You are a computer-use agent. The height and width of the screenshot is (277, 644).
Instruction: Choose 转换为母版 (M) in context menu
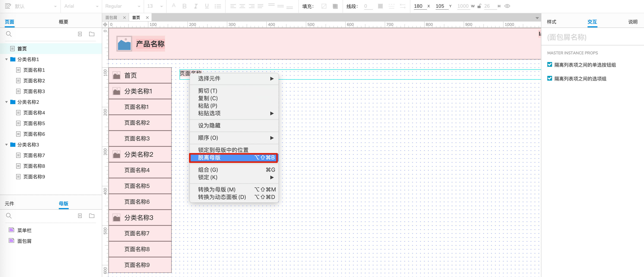(x=234, y=190)
